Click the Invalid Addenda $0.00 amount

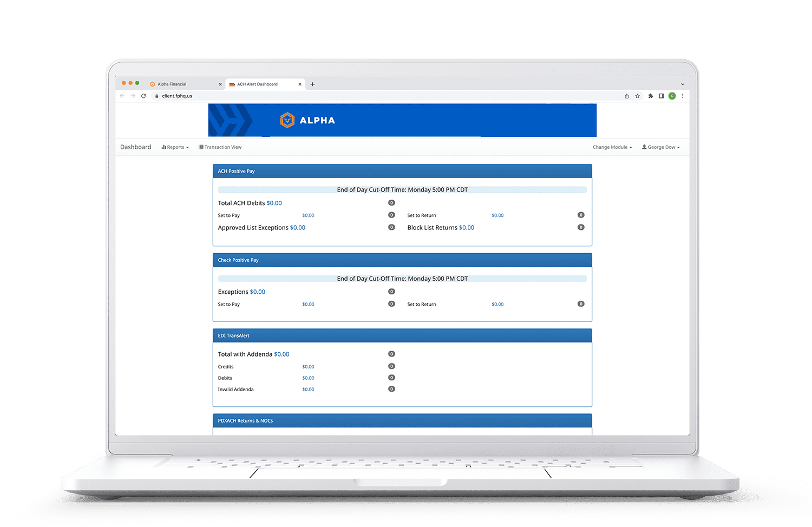pyautogui.click(x=308, y=390)
